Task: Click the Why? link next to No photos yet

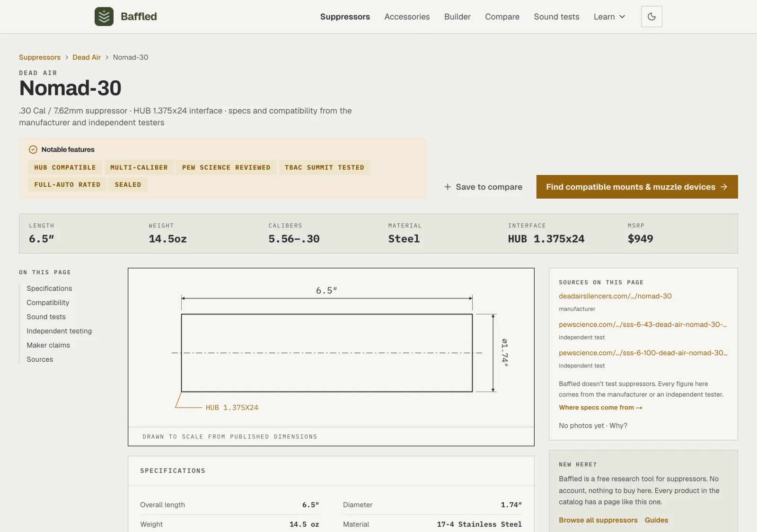Action: (618, 426)
